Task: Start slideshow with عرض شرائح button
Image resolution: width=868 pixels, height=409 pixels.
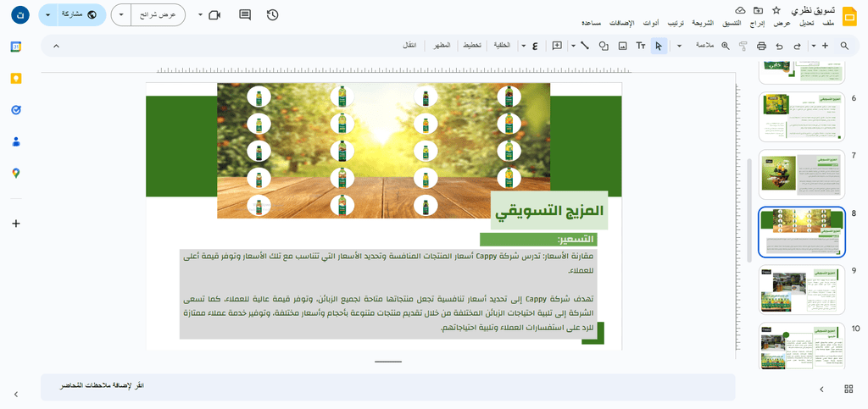Action: point(159,15)
